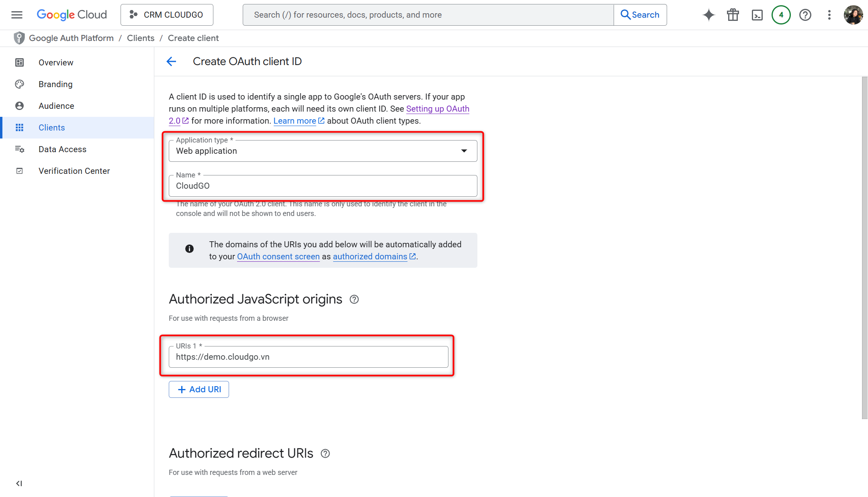Click the URIs 1 input field
The image size is (868, 497).
[308, 356]
